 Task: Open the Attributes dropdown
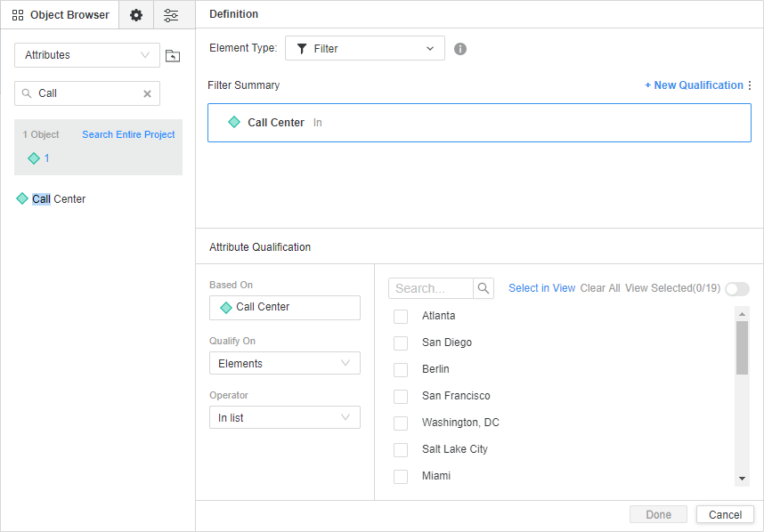click(x=87, y=55)
